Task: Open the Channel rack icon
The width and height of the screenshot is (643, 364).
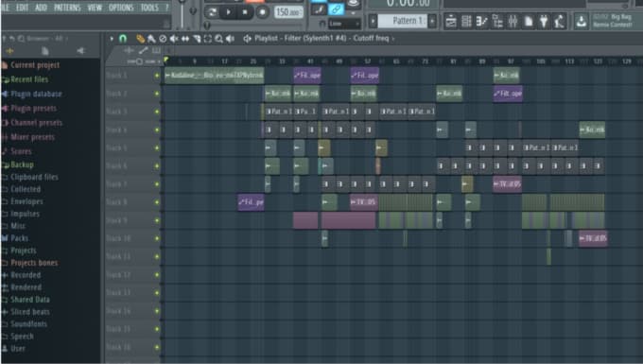Action: coord(466,21)
